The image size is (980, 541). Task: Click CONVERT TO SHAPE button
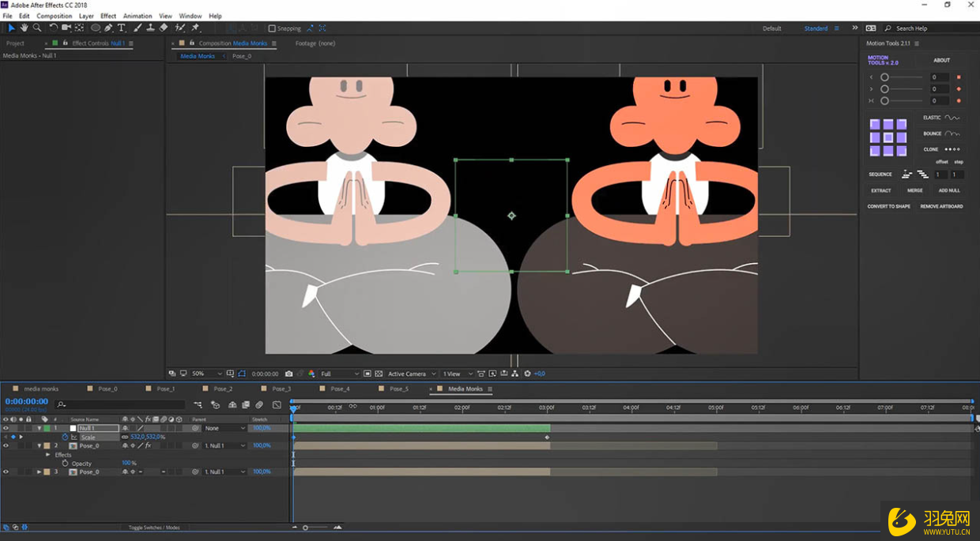pyautogui.click(x=888, y=206)
